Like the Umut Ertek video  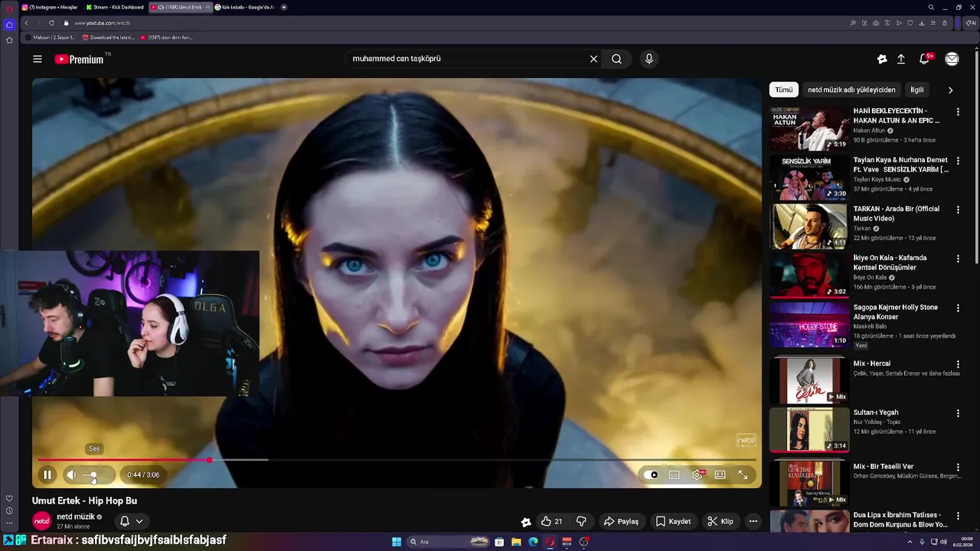point(551,521)
